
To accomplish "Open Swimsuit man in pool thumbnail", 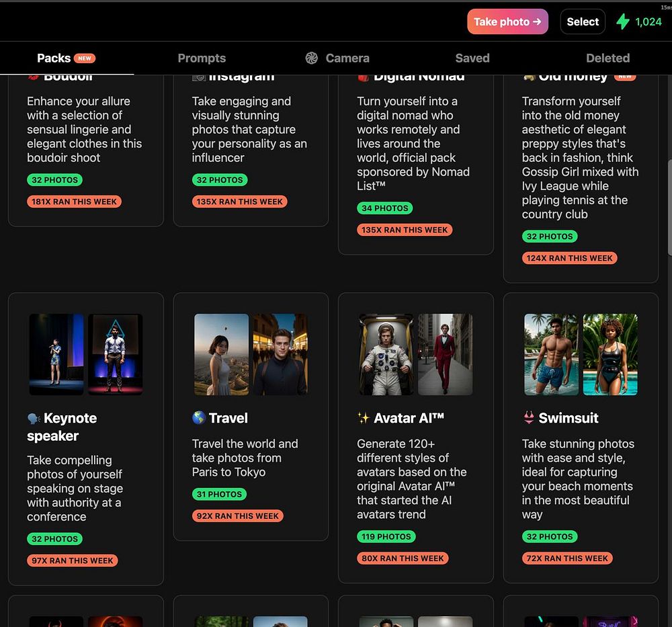I will [551, 354].
